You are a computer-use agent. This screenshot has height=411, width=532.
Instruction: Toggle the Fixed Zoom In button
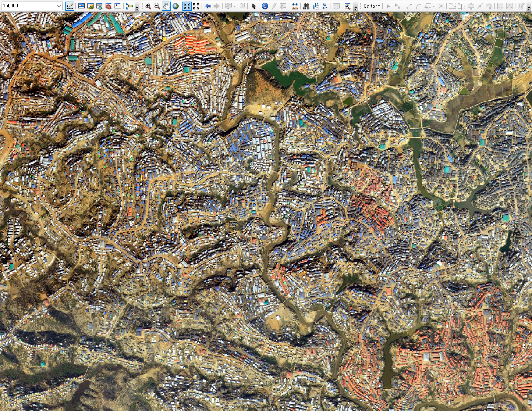[187, 6]
